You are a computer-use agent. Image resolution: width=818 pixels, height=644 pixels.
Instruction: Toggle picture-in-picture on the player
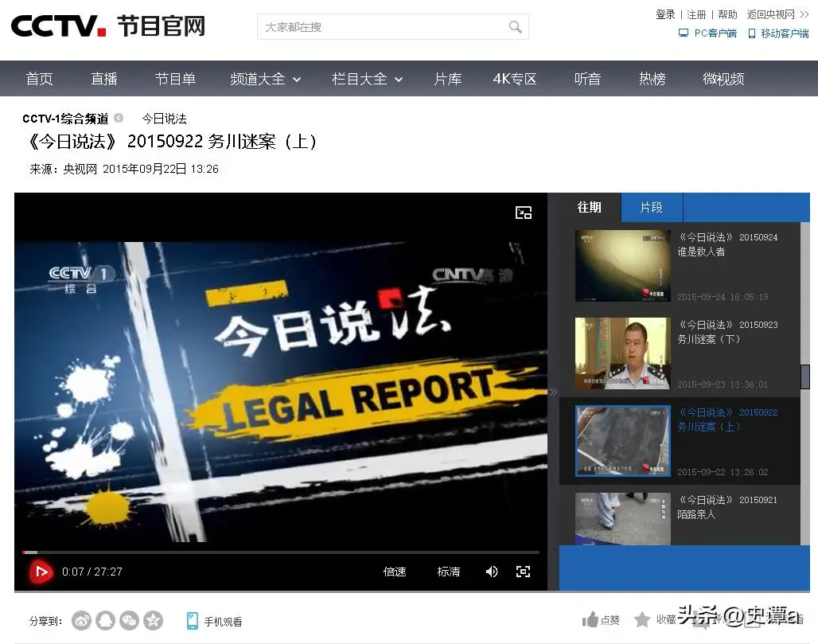coord(523,213)
